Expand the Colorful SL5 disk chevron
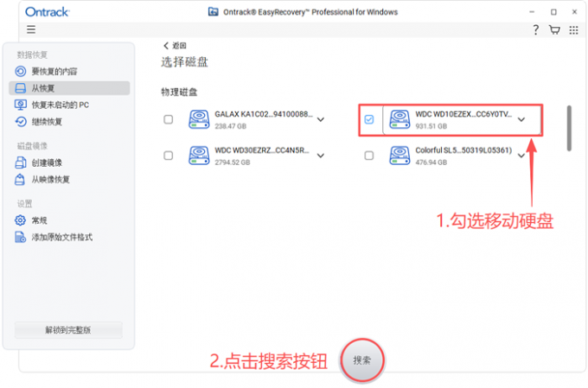This screenshot has width=588, height=388. [521, 156]
